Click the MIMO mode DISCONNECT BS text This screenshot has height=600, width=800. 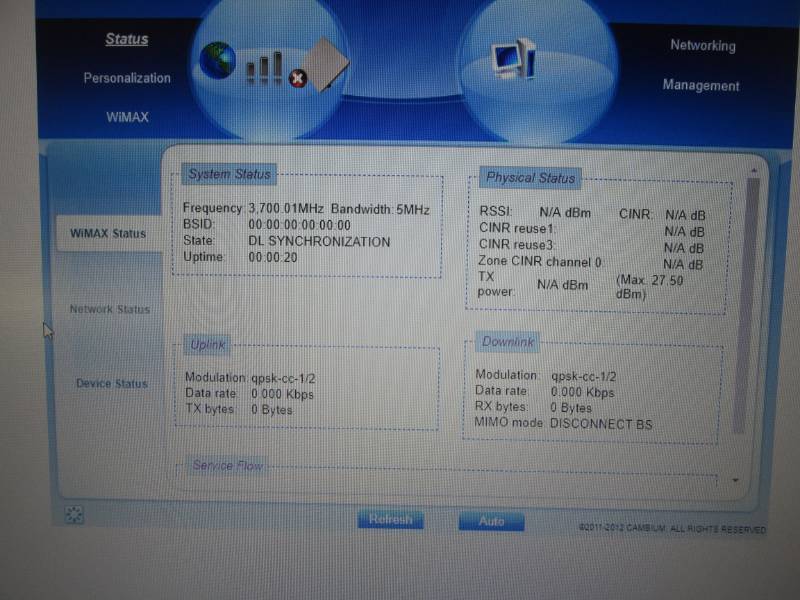[x=601, y=424]
